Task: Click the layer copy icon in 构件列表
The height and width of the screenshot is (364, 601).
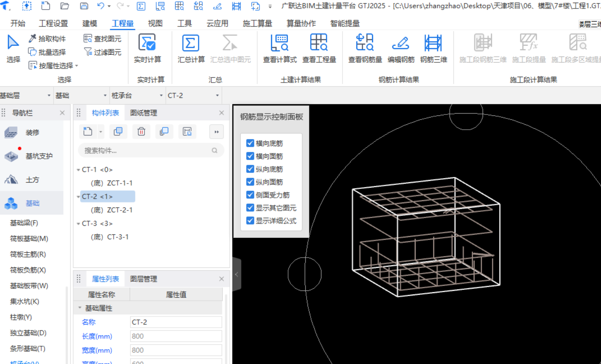Action: (164, 132)
